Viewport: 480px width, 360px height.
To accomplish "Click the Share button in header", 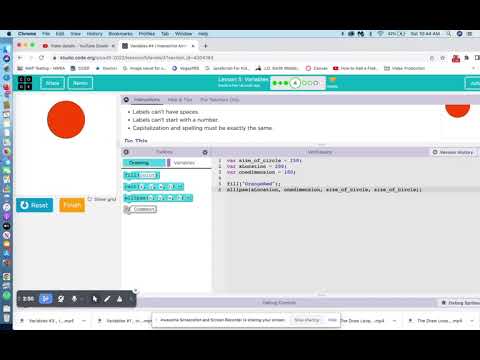I will tap(52, 83).
